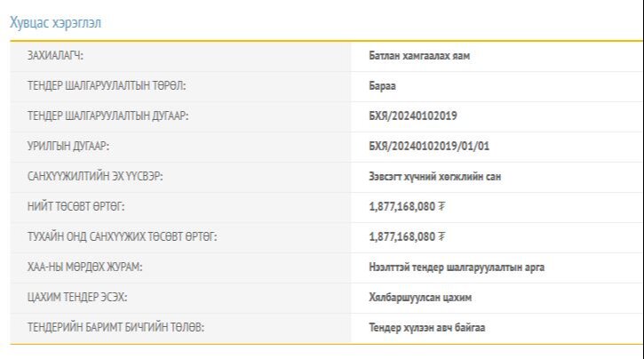Click the "ХАА-НЫ МӨРДӨХ ЖУРАМ:" label

click(x=85, y=267)
